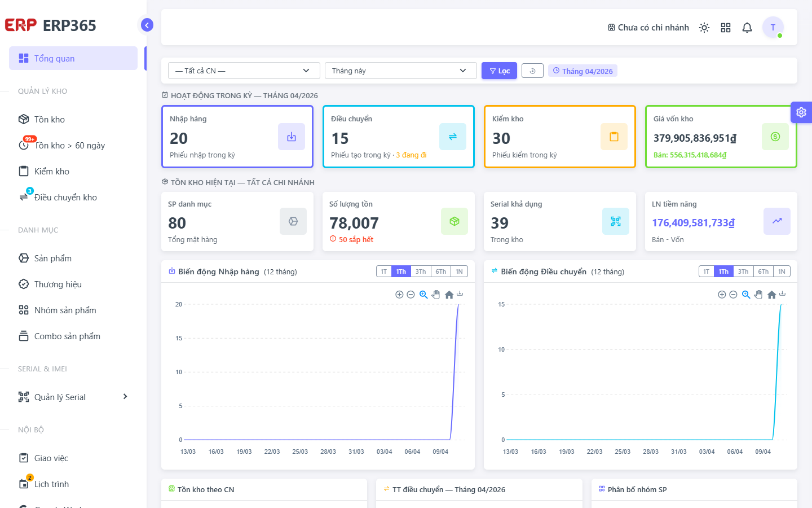812x508 pixels.
Task: Select 1N range on Điều chuyển chart
Action: click(782, 271)
